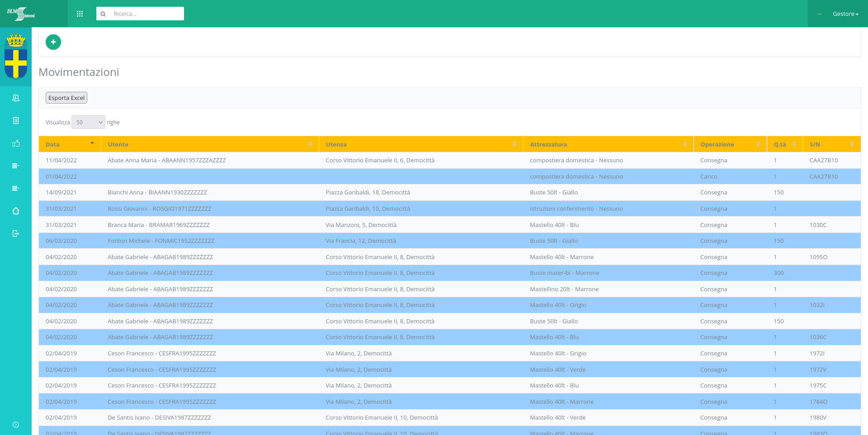Click the DLM Sistemi logo
Screen dimensions: 868x435
(x=21, y=14)
